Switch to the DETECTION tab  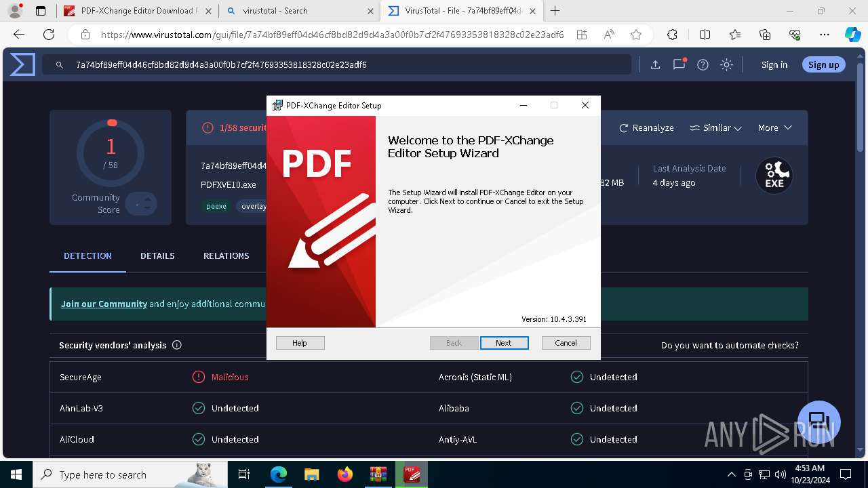pyautogui.click(x=87, y=256)
